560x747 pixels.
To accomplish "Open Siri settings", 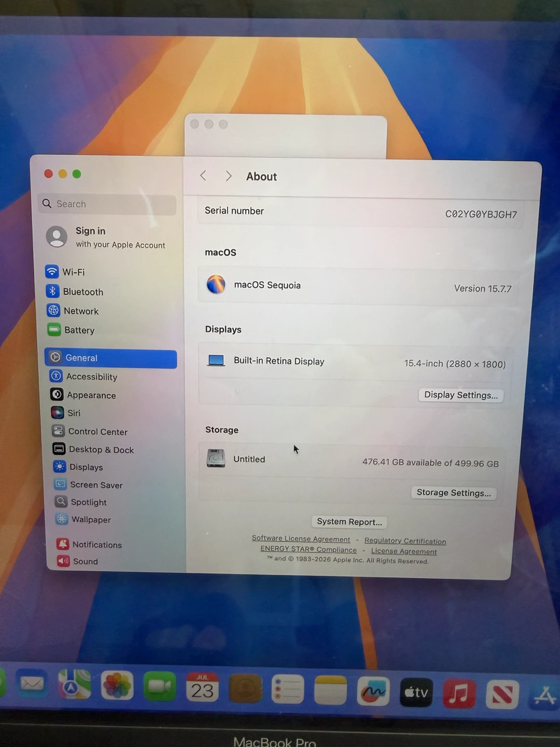I will [66, 413].
